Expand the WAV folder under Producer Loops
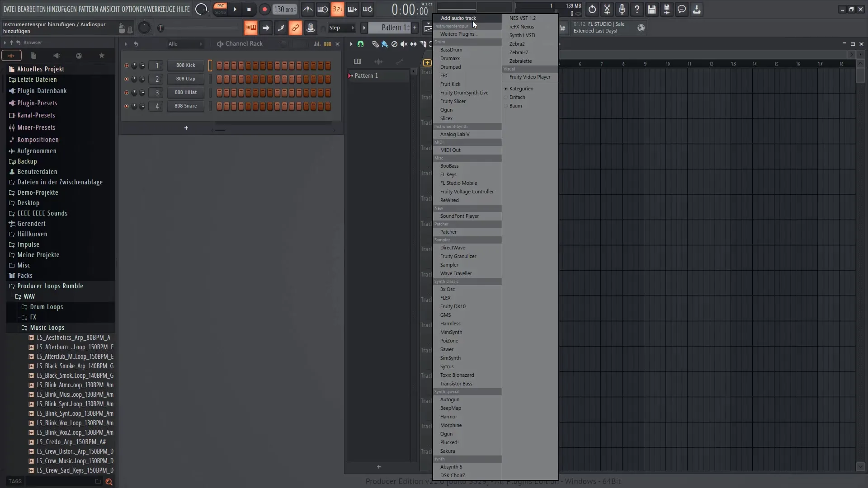This screenshot has width=868, height=488. (28, 296)
